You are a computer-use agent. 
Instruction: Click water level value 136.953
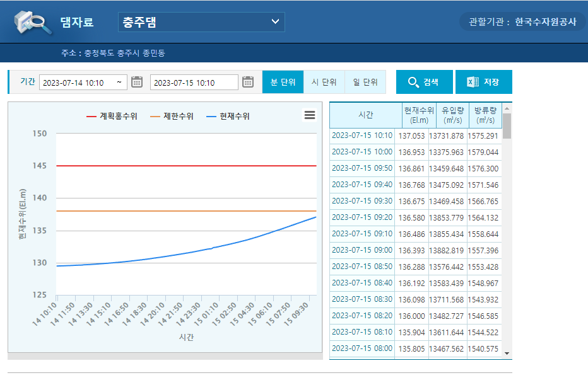(411, 152)
